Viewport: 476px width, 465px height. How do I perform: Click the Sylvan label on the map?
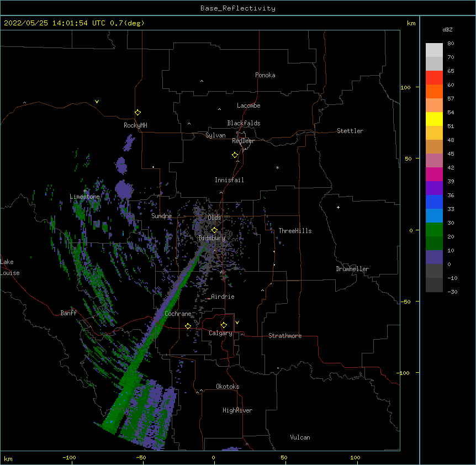pos(215,135)
